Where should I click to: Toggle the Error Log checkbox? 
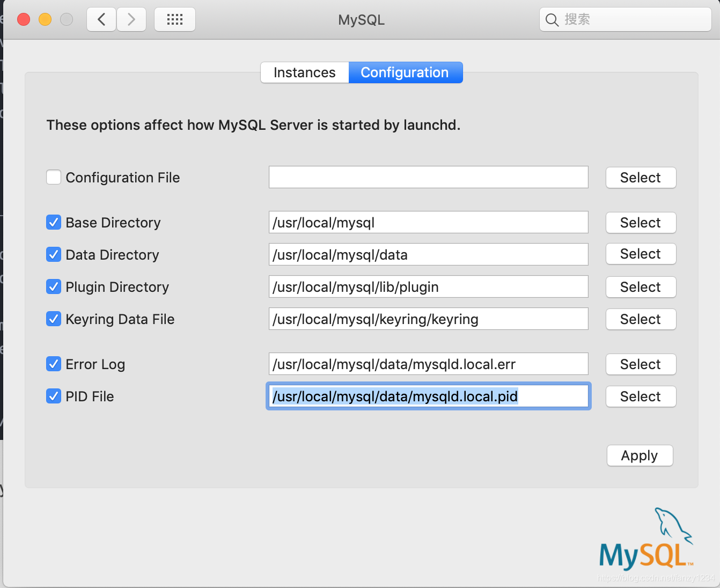(x=53, y=364)
